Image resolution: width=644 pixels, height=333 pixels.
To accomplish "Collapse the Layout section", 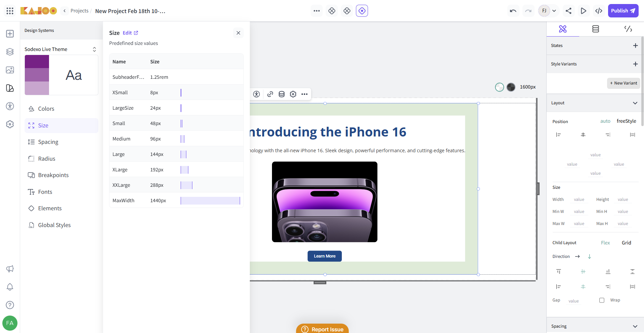I will click(x=635, y=103).
